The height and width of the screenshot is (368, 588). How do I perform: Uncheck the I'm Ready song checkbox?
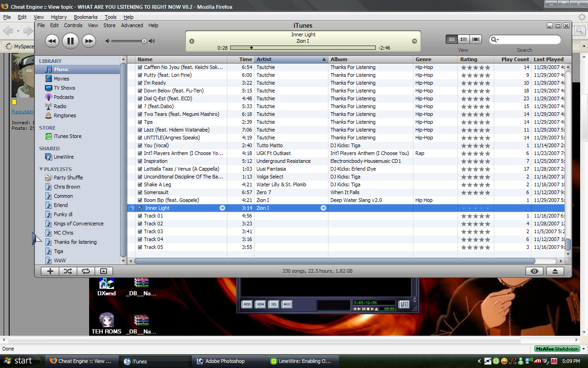[x=140, y=83]
